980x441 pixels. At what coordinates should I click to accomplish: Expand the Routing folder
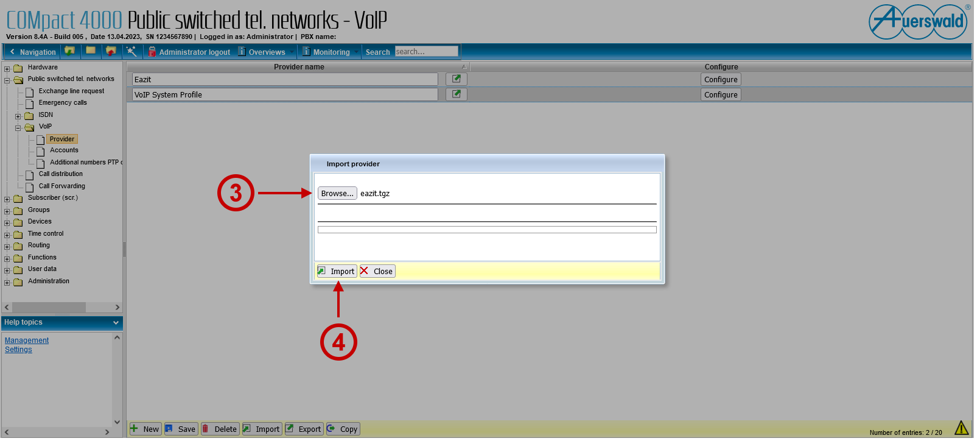pos(7,247)
